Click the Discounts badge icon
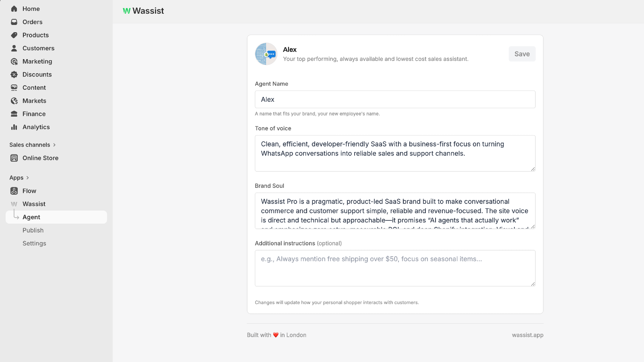Image resolution: width=644 pixels, height=362 pixels. [14, 74]
